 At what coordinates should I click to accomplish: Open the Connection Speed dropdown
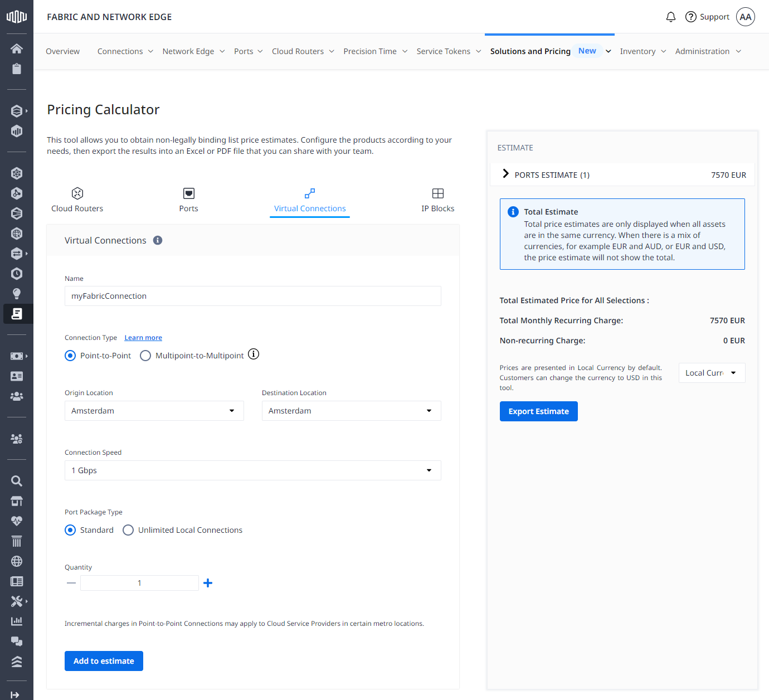pos(253,470)
